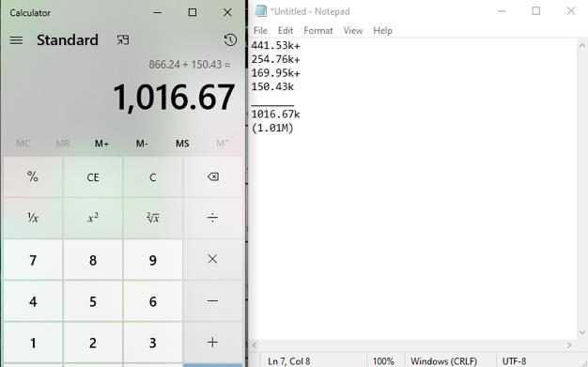Close the Notepad window
The width and height of the screenshot is (588, 367).
(571, 11)
